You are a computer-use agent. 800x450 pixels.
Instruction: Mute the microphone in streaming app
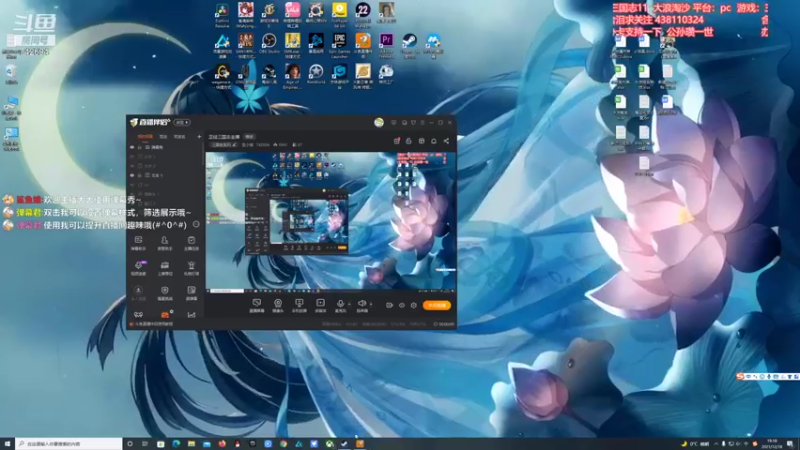[x=340, y=304]
